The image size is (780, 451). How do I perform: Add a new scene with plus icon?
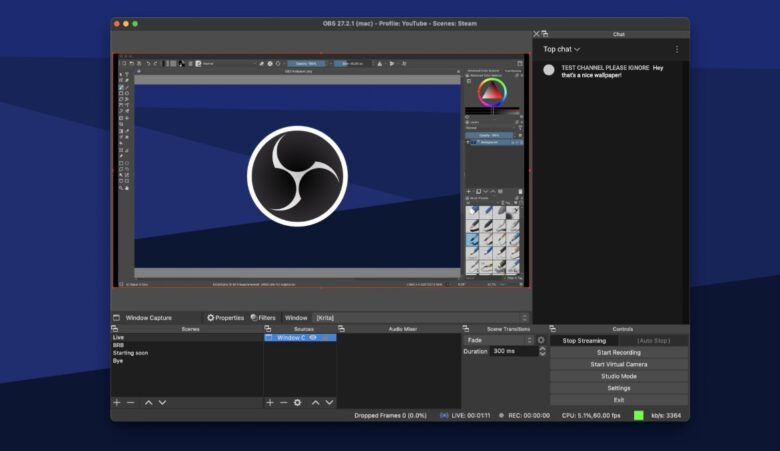tap(117, 402)
